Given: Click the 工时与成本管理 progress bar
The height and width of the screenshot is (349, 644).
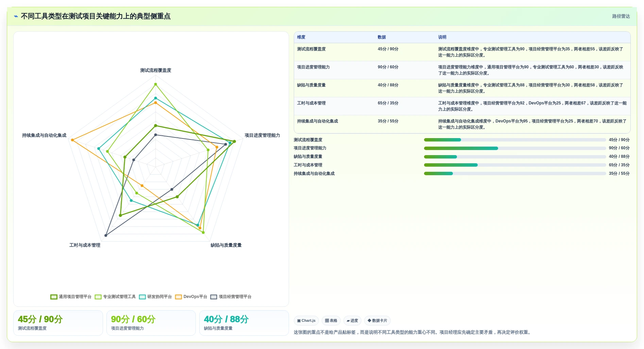Looking at the screenshot, I should coord(515,165).
